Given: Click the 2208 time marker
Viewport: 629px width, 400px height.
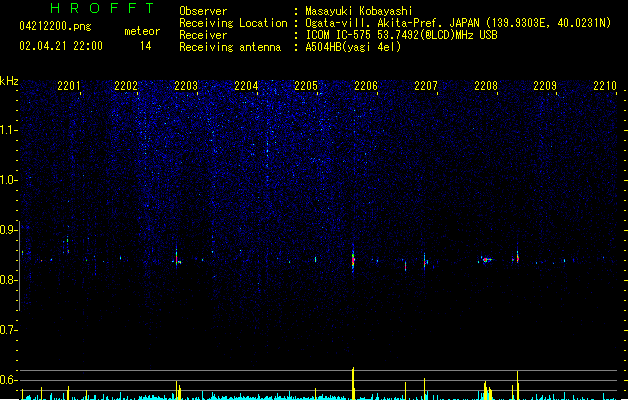Looking at the screenshot, I should click(486, 86).
